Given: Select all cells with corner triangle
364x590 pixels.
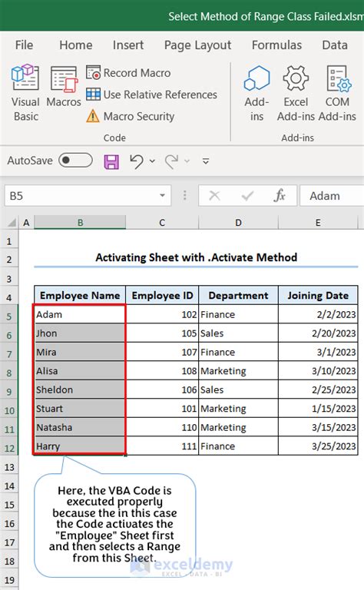Looking at the screenshot, I should [12, 222].
